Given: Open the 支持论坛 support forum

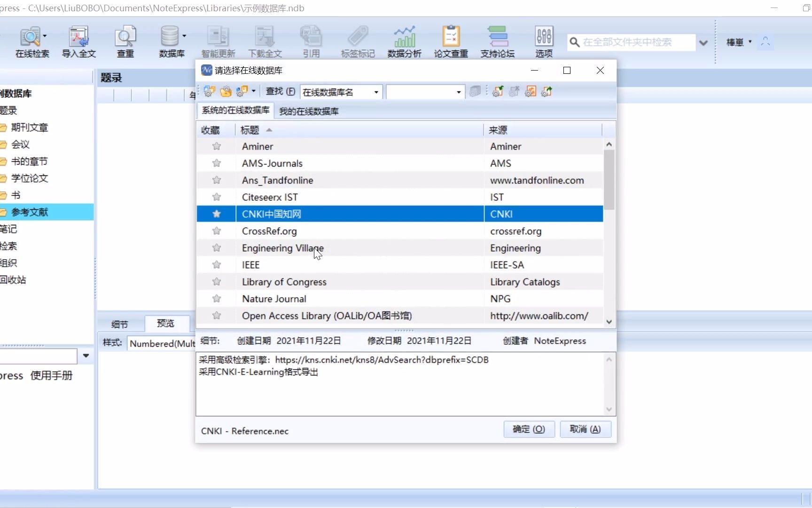Looking at the screenshot, I should pos(497,41).
